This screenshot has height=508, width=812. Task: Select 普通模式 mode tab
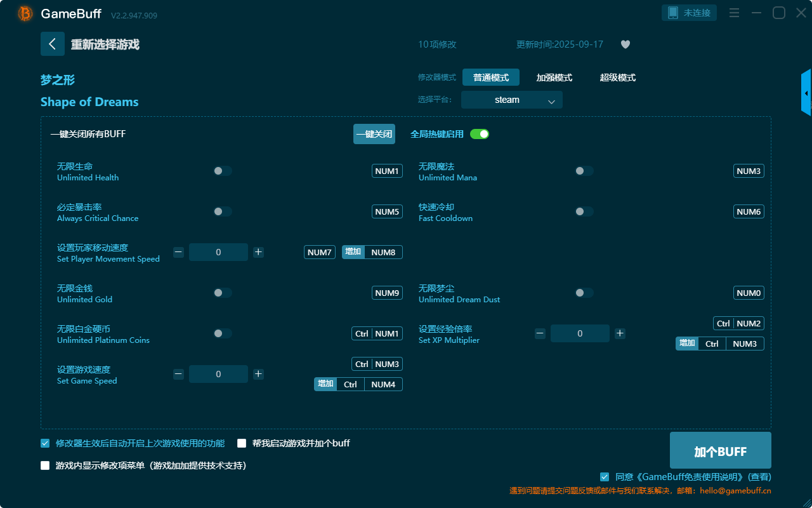coord(491,77)
